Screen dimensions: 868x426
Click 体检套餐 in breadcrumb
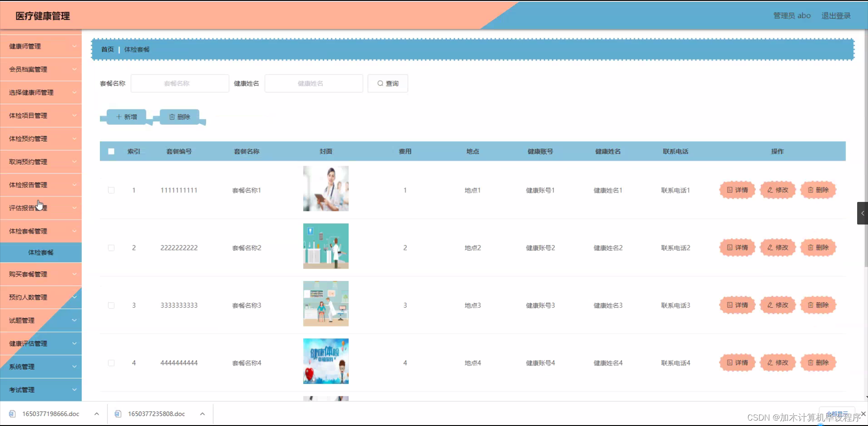tap(137, 50)
